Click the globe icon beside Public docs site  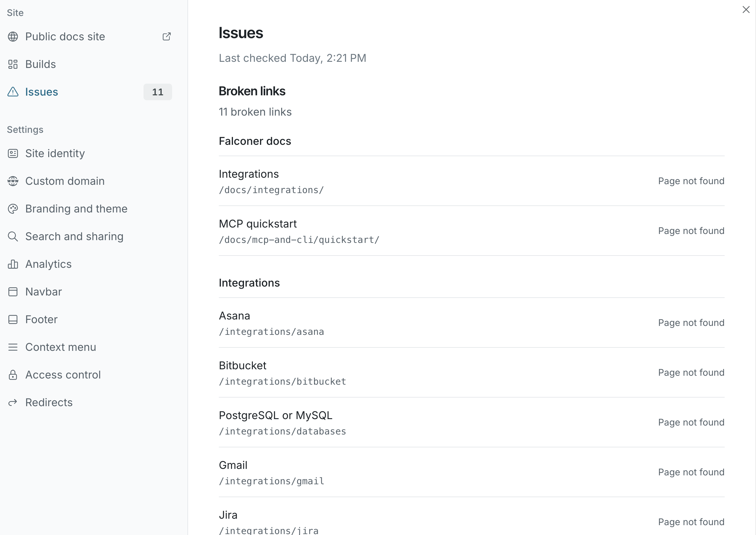click(13, 37)
